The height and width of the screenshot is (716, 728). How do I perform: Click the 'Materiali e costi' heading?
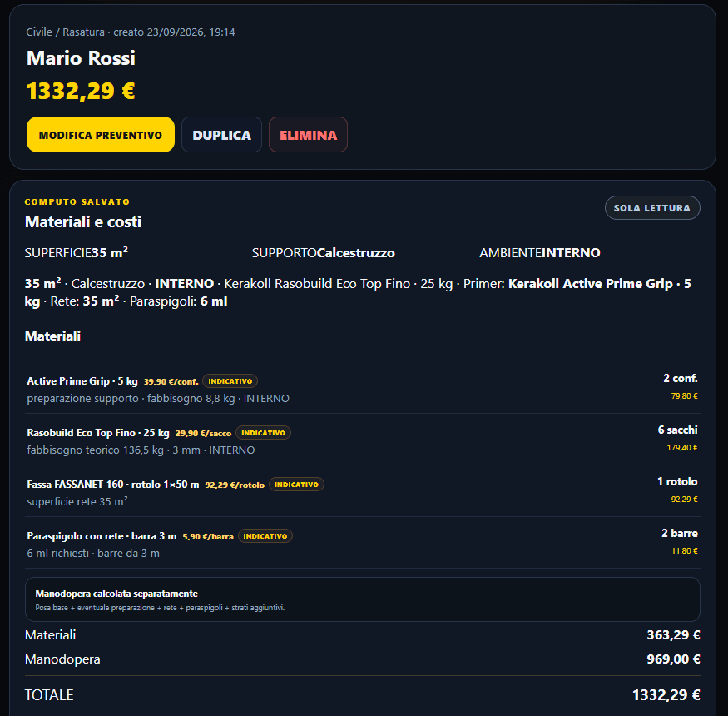coord(83,221)
